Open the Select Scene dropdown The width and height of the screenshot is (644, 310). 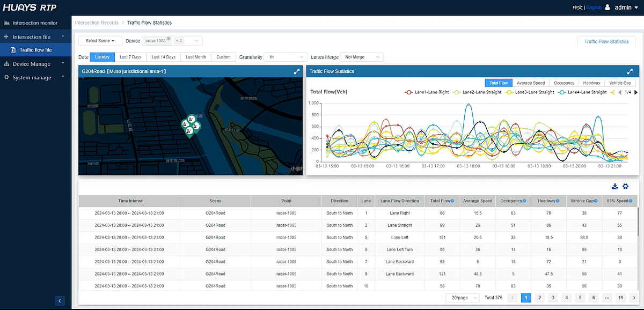[x=100, y=41]
